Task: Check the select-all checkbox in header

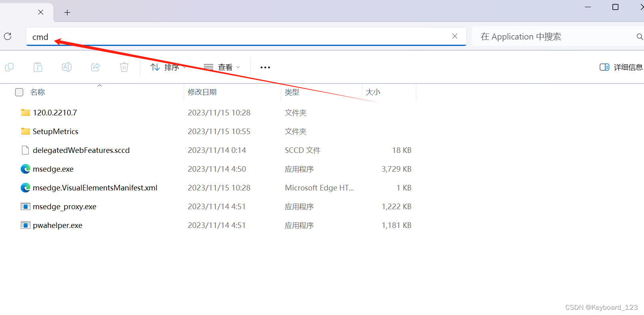Action: (x=19, y=92)
